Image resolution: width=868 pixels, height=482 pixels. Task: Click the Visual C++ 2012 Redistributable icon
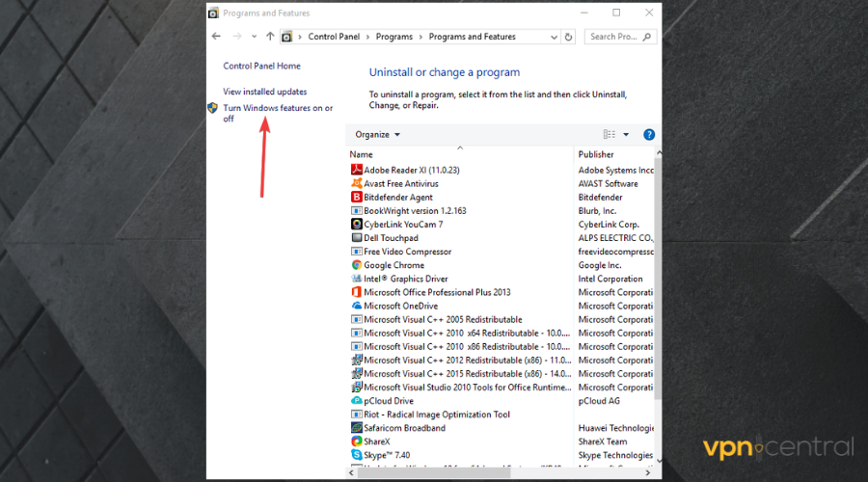click(x=357, y=361)
